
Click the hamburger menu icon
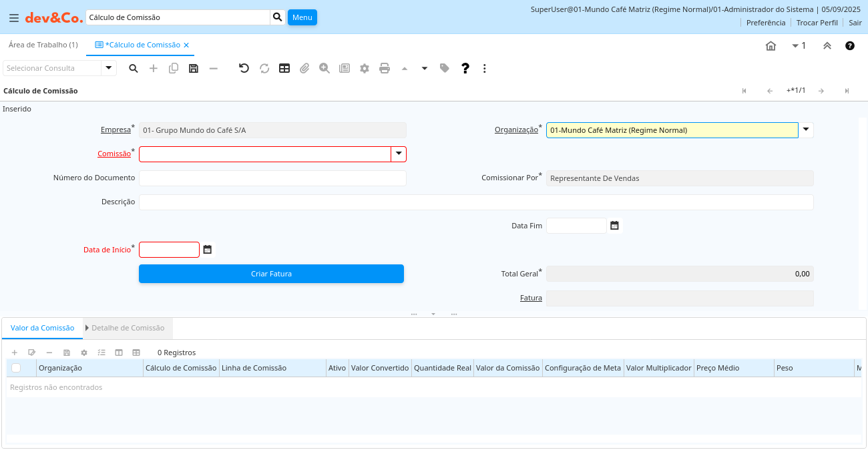(13, 17)
